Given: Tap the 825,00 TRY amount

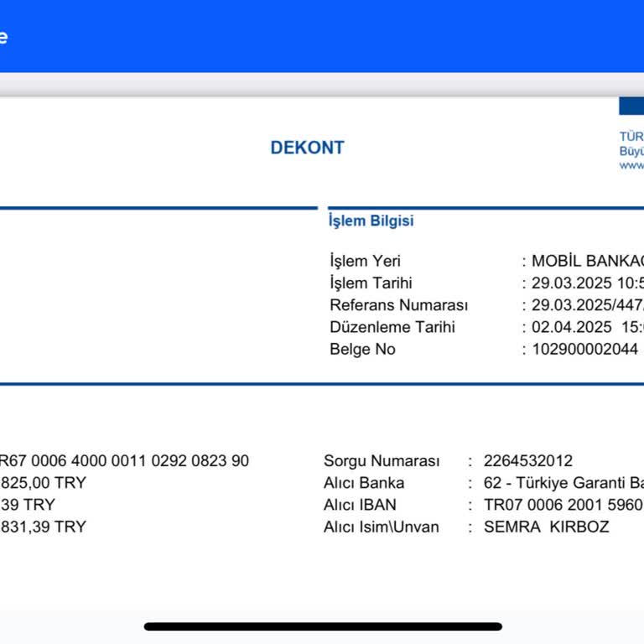Looking at the screenshot, I should tap(43, 483).
